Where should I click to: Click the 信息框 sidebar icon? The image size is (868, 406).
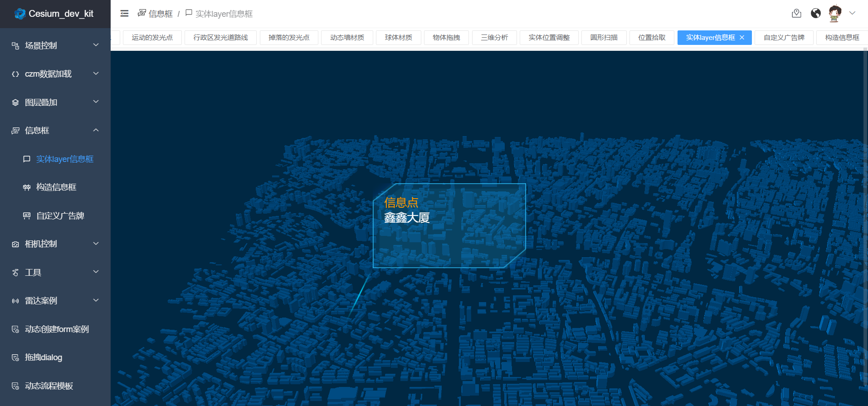pos(15,131)
